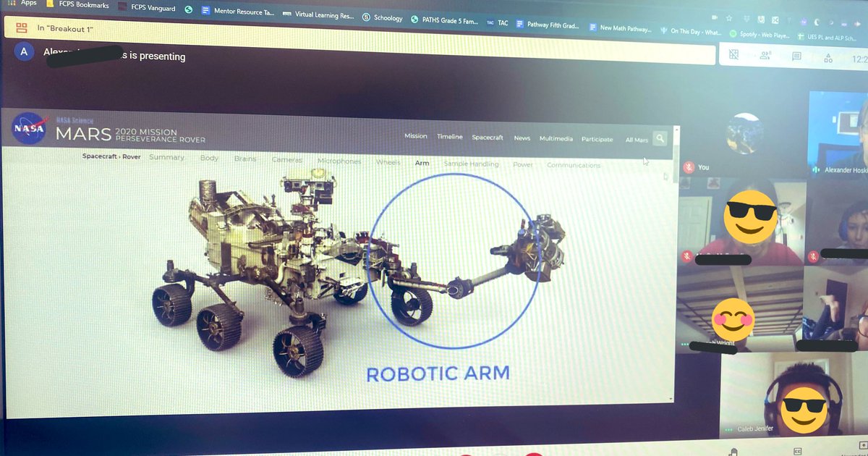Click the MARS 2020 Mission title
This screenshot has width=868, height=456.
tap(131, 135)
